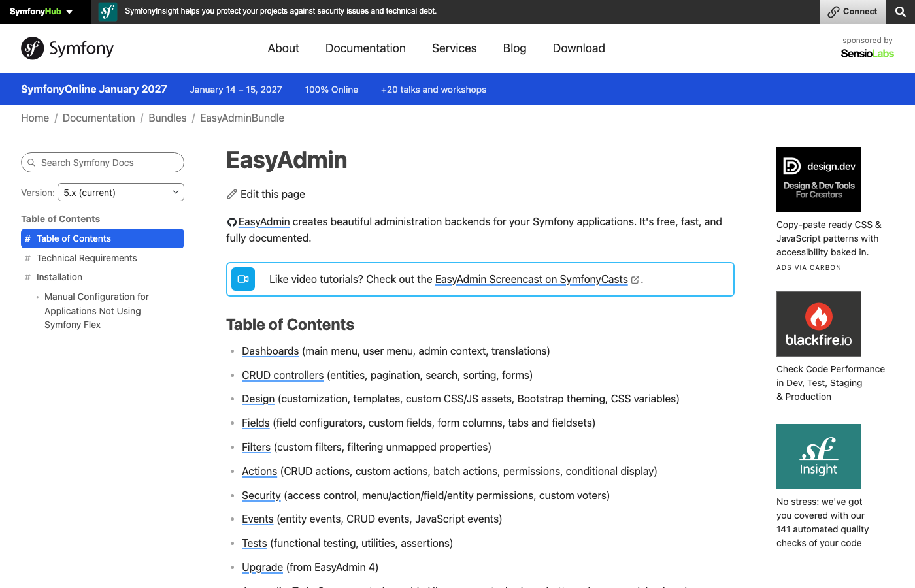Go to Home breadcrumb
The width and height of the screenshot is (915, 588).
35,118
